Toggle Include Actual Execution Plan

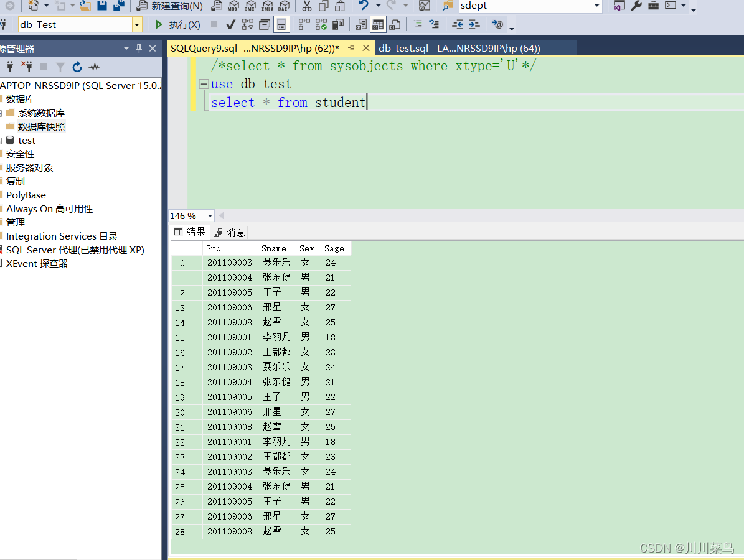point(304,25)
